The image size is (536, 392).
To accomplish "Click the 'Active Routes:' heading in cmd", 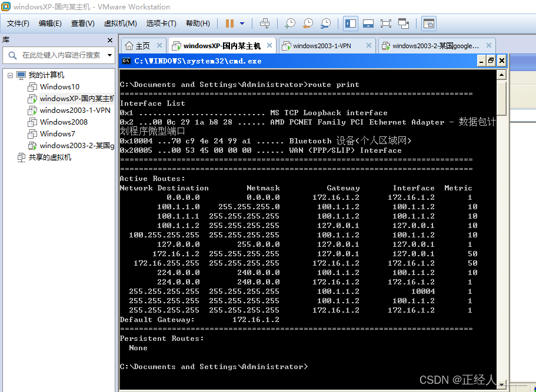I will coord(152,179).
